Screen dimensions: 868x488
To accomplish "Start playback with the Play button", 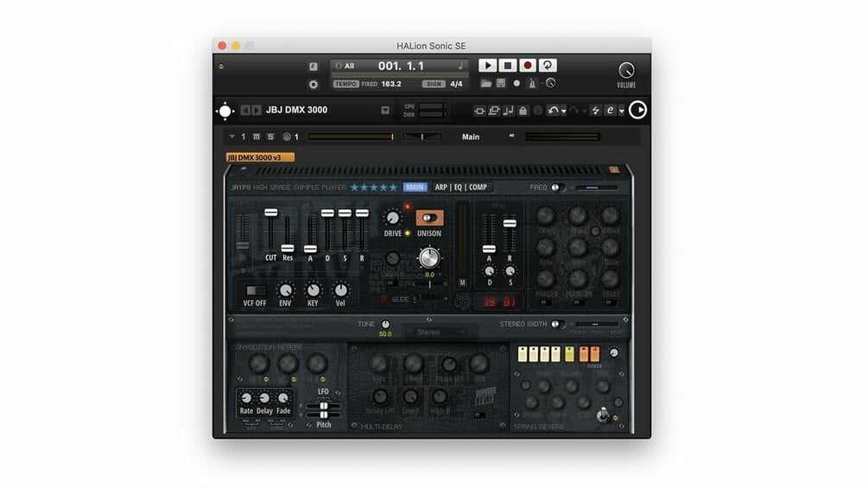I will pyautogui.click(x=487, y=66).
